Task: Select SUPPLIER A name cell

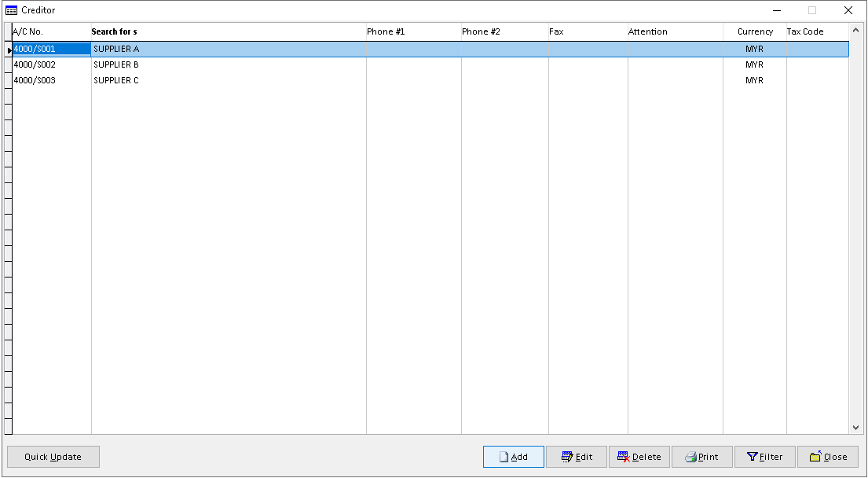Action: (x=229, y=49)
